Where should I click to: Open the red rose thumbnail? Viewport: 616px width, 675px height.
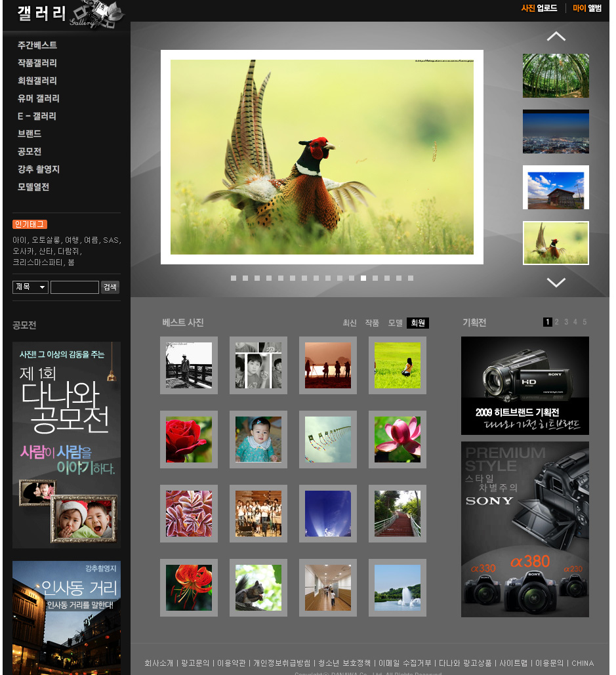(x=189, y=440)
